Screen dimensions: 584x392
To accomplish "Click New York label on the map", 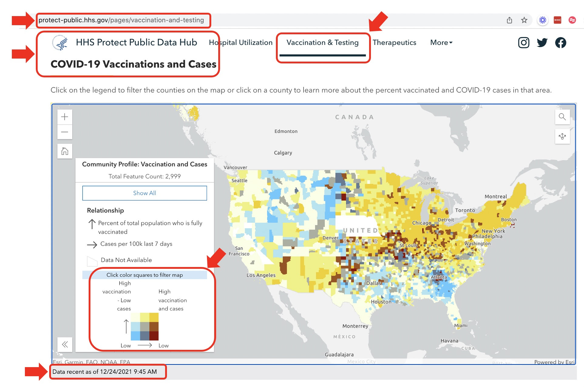I will pyautogui.click(x=493, y=231).
